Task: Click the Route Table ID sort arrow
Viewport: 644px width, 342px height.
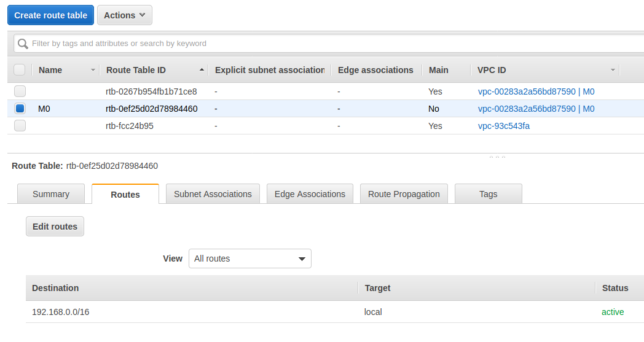Action: point(202,70)
